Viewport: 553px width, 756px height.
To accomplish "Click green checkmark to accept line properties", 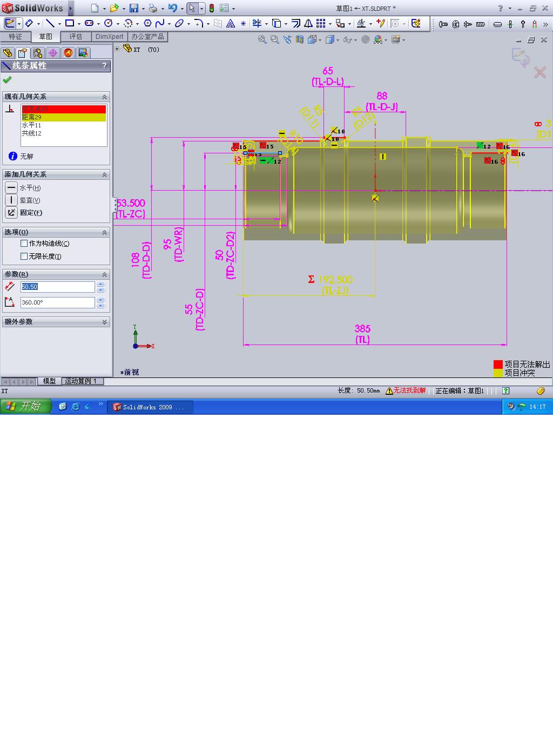I will pos(7,80).
